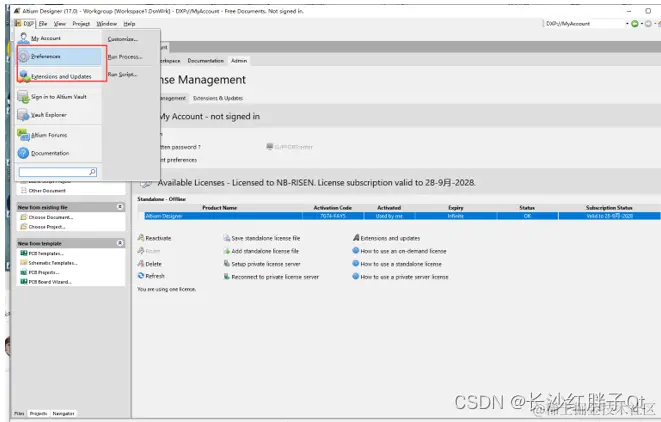661x422 pixels.
Task: Click the Reactivate link
Action: click(x=158, y=238)
